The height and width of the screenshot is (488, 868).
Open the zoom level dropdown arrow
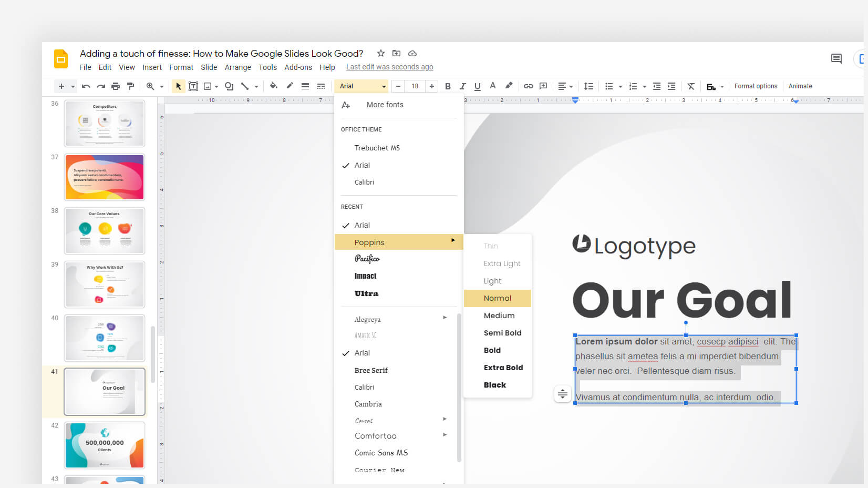(x=162, y=86)
